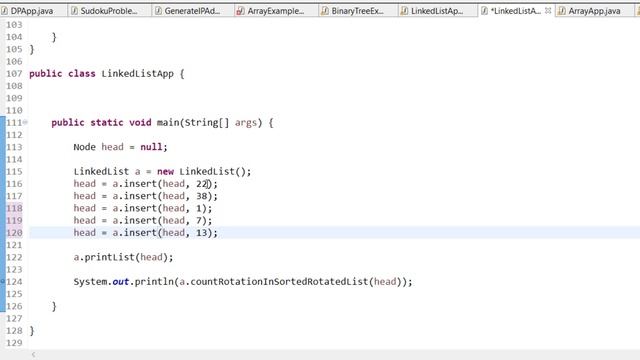Close the modified *LinkedListA... tab
The height and width of the screenshot is (360, 640).
click(548, 11)
